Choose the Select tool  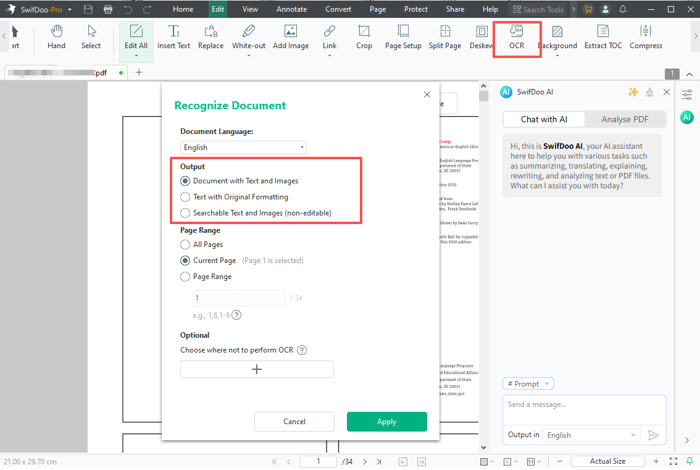pos(91,37)
